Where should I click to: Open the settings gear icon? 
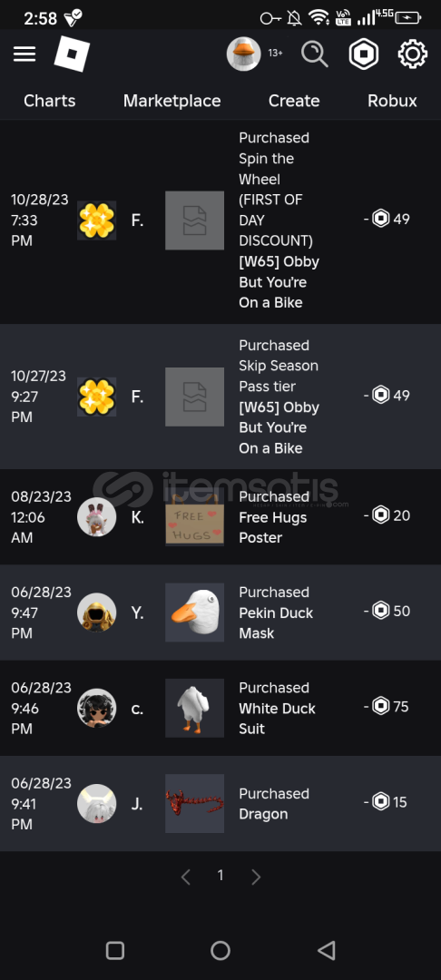413,54
